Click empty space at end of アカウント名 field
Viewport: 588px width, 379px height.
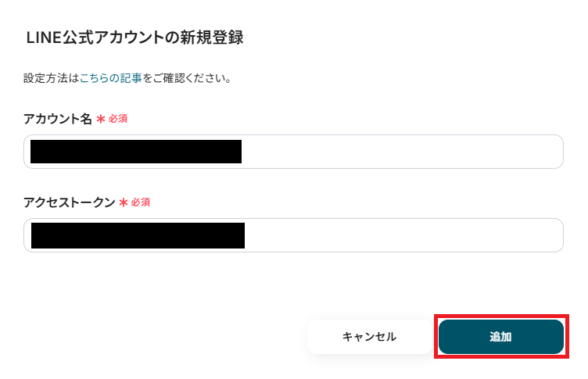401,152
